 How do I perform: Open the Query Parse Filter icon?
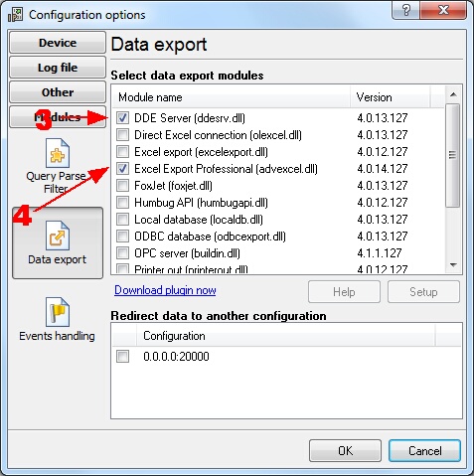point(58,153)
